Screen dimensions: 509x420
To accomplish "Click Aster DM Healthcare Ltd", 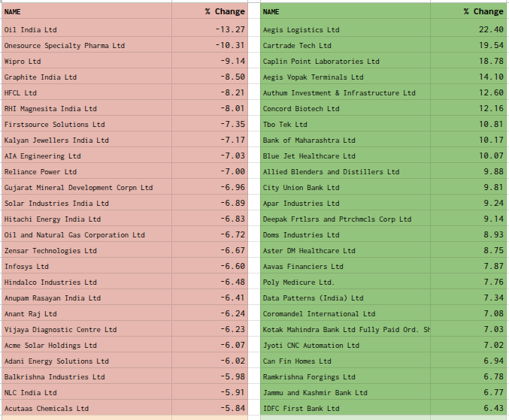I will (x=345, y=251).
